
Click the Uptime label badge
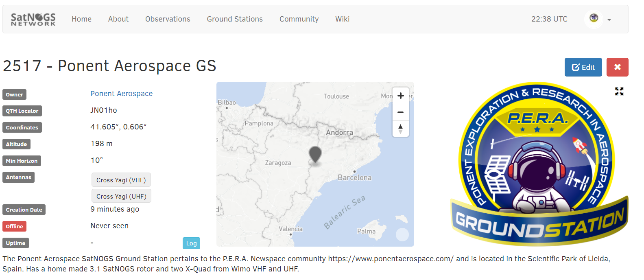[x=15, y=243]
